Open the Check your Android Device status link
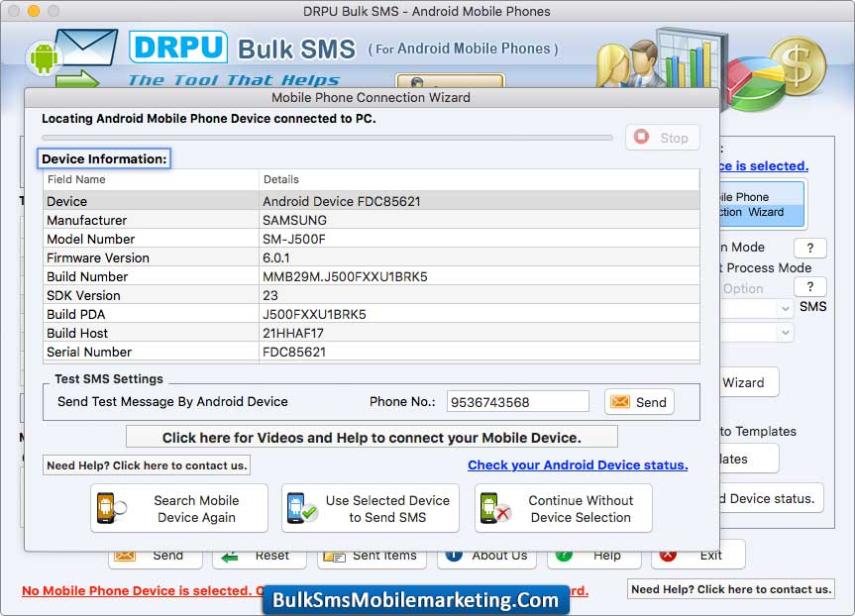This screenshot has width=855, height=616. pos(578,465)
